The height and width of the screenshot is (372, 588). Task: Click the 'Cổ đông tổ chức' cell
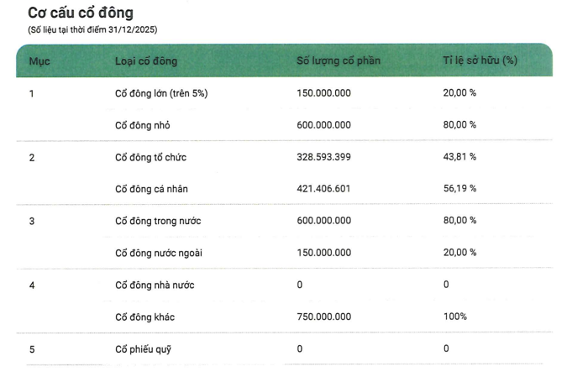[150, 157]
